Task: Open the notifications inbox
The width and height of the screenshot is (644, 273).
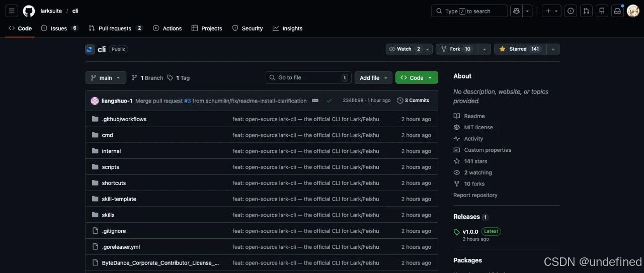Action: (617, 11)
